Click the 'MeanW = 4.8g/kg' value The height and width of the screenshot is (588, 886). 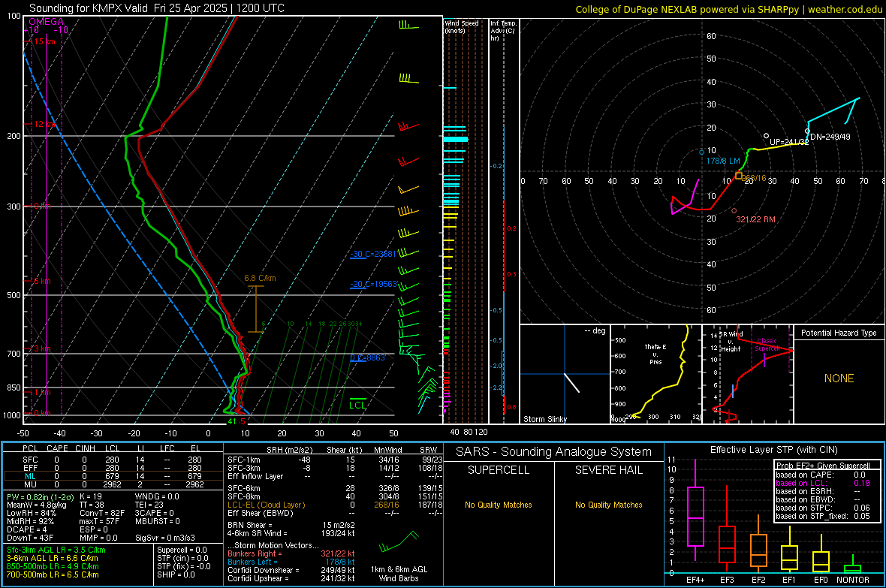click(x=37, y=505)
